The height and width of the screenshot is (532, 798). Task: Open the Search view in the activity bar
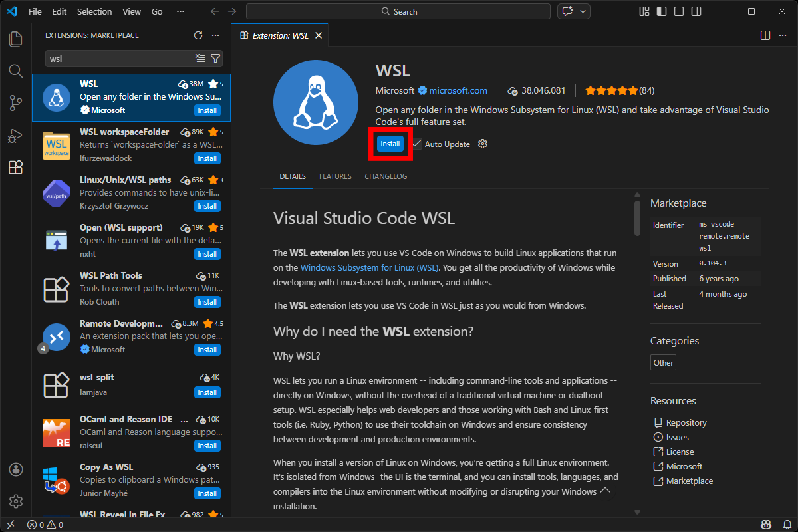point(16,71)
